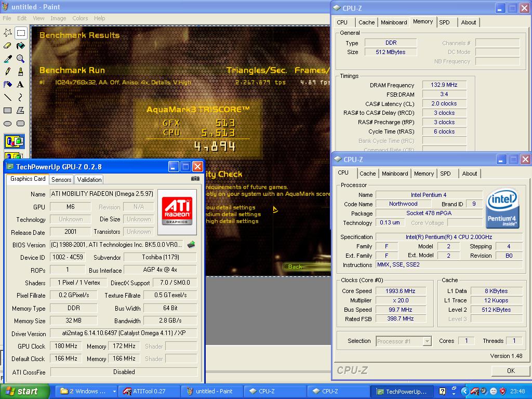Activate the Airbrush tool in Paint
The width and height of the screenshot is (532, 399).
point(7,85)
